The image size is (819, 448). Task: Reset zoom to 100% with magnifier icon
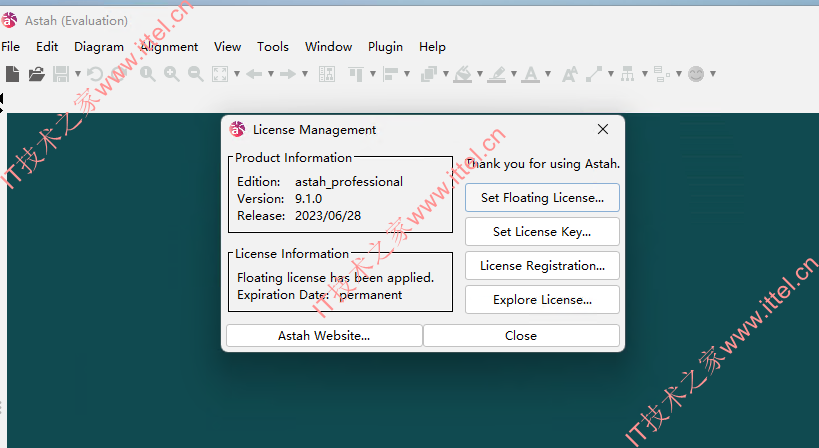coord(148,74)
